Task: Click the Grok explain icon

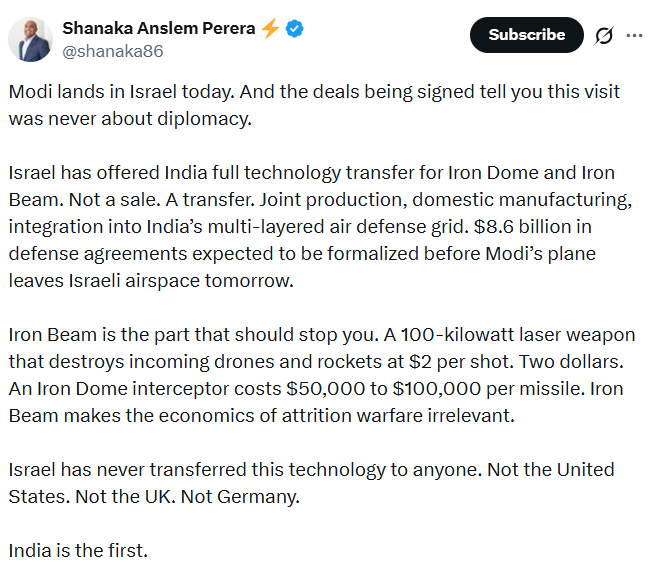Action: pyautogui.click(x=603, y=35)
